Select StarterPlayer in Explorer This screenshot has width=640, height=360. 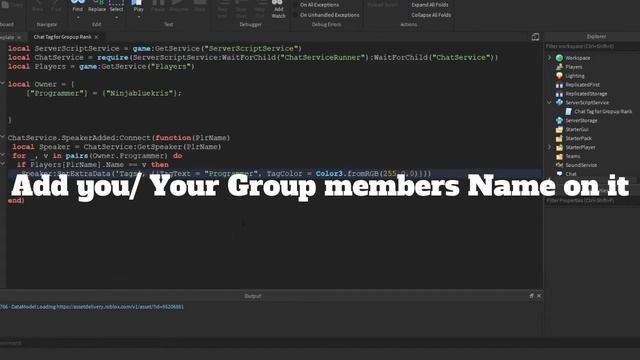point(580,147)
